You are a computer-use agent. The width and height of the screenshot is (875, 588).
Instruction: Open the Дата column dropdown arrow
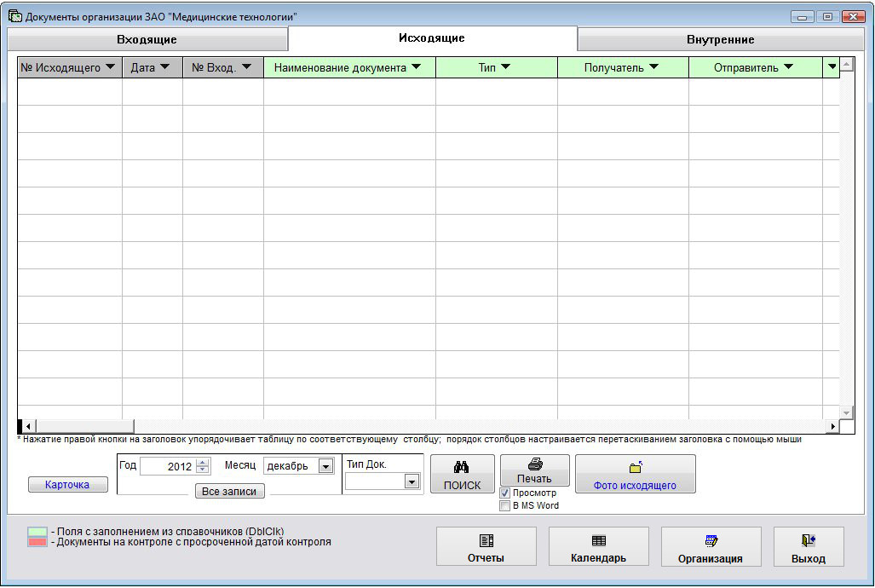(164, 67)
